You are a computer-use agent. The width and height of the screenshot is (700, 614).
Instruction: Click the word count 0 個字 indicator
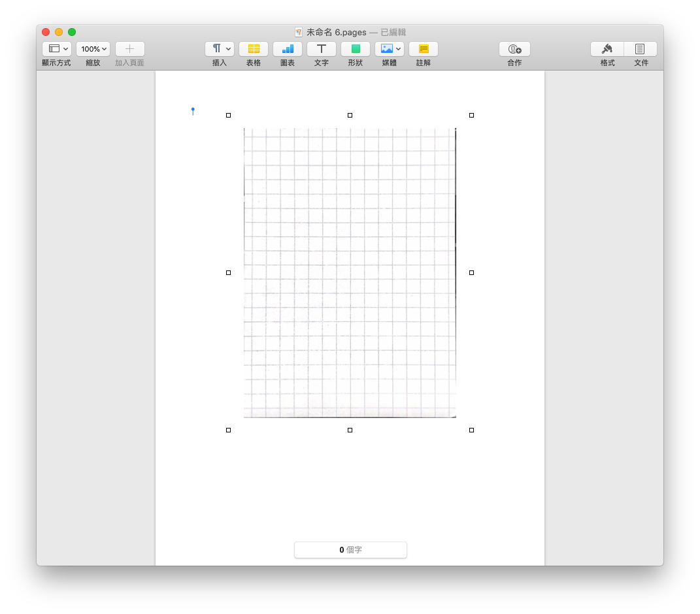350,550
